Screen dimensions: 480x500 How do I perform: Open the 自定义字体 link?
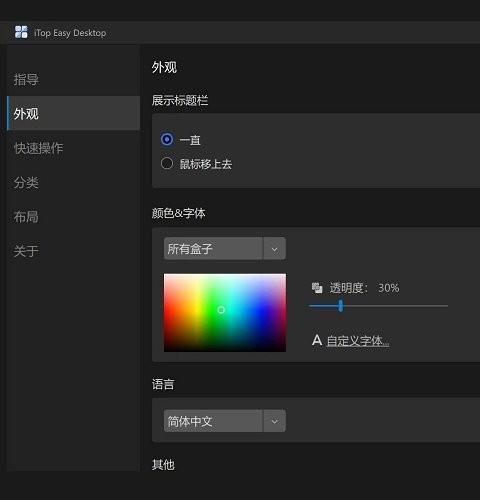tap(358, 341)
